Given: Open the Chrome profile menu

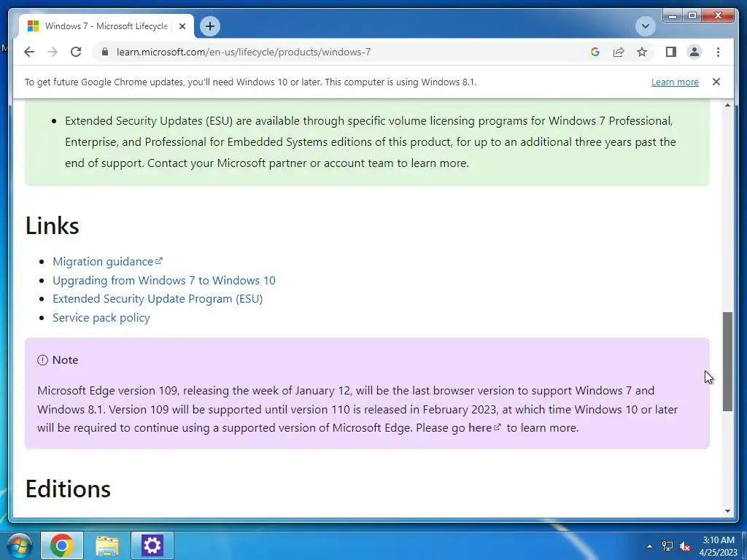Looking at the screenshot, I should 694,52.
